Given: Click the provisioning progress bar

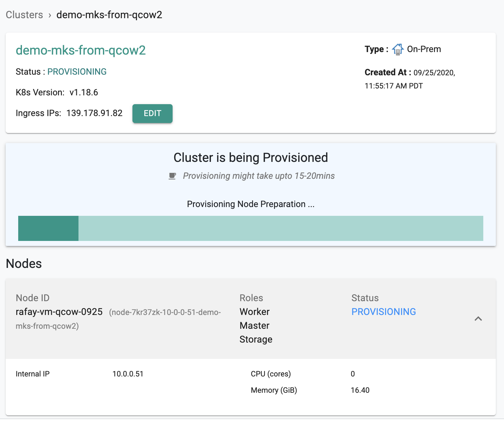Looking at the screenshot, I should coord(251,228).
